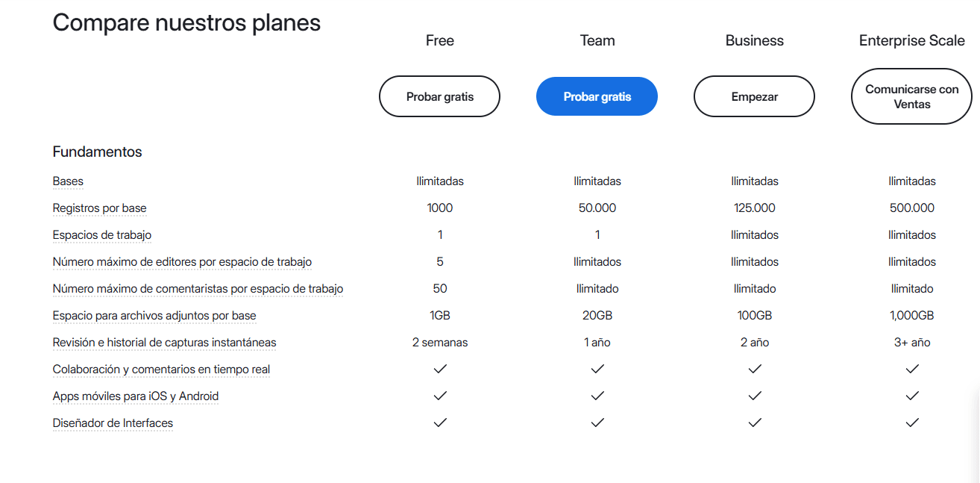The image size is (980, 483).
Task: Click the blue 'Probar gratis' button for Team
Action: click(597, 96)
